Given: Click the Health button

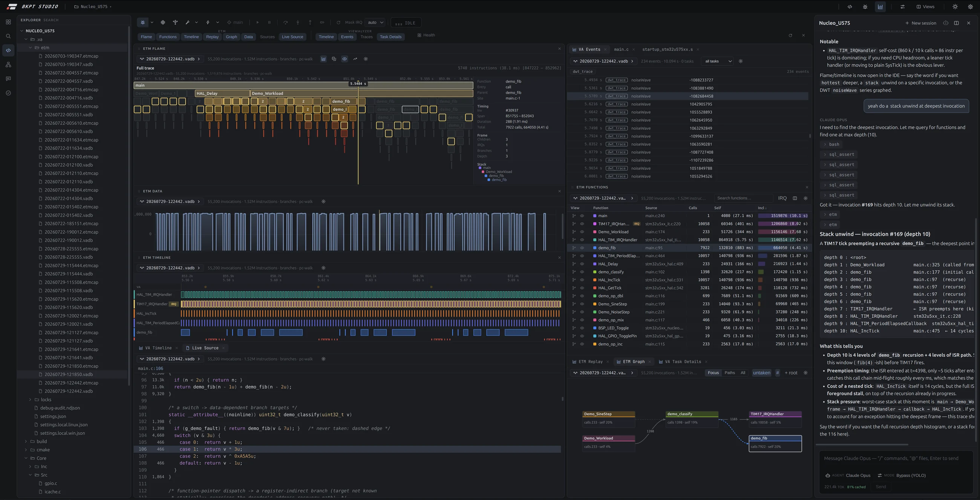Looking at the screenshot, I should (x=426, y=35).
